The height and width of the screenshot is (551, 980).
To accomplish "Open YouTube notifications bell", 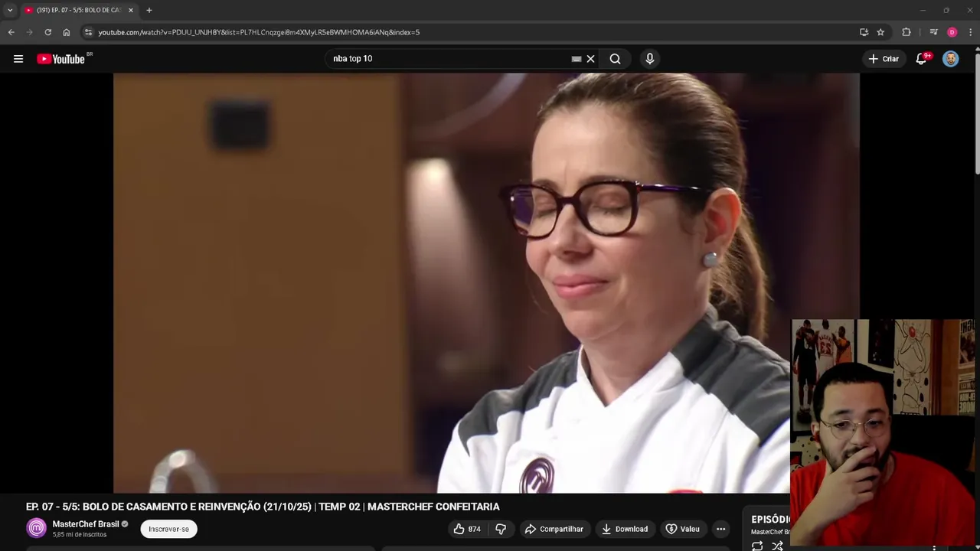I will click(x=922, y=59).
